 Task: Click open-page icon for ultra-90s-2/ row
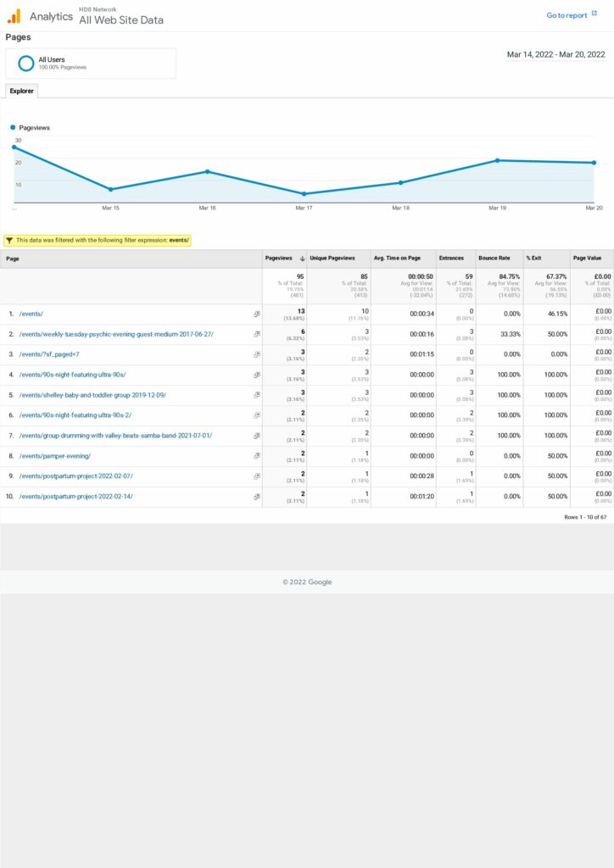(257, 415)
